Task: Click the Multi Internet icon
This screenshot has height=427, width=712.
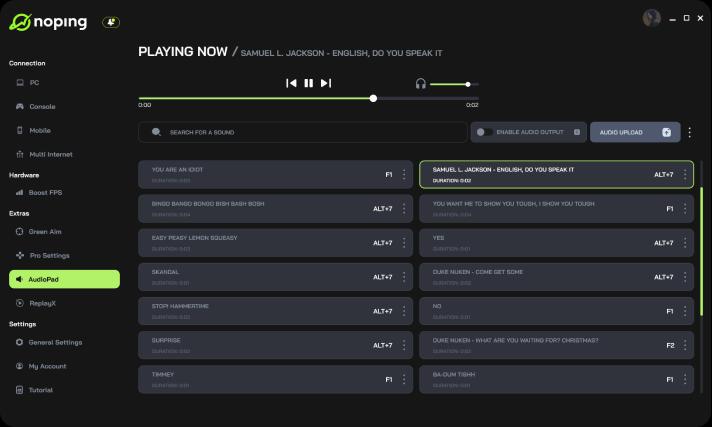Action: [x=20, y=154]
